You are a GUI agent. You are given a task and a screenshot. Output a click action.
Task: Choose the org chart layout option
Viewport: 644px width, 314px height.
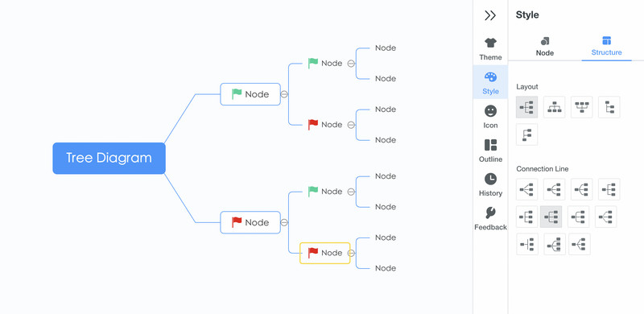[554, 107]
